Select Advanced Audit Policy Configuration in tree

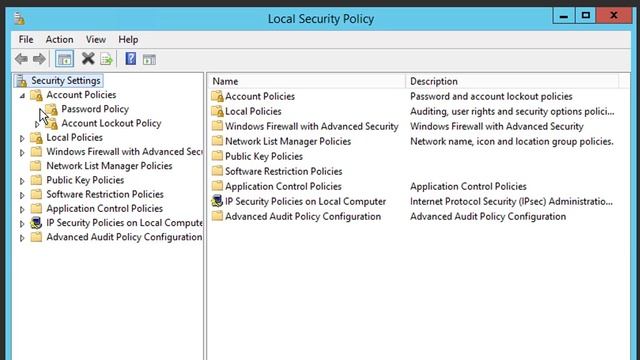click(x=124, y=237)
